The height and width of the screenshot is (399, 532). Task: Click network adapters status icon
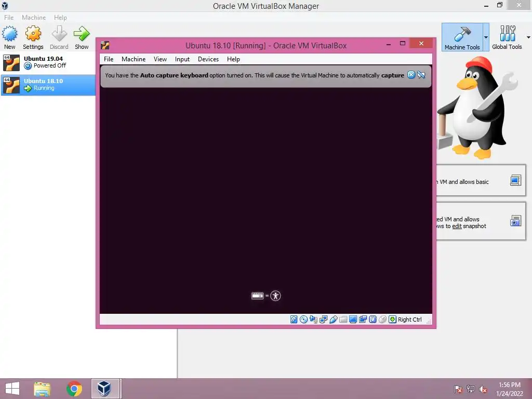(323, 320)
